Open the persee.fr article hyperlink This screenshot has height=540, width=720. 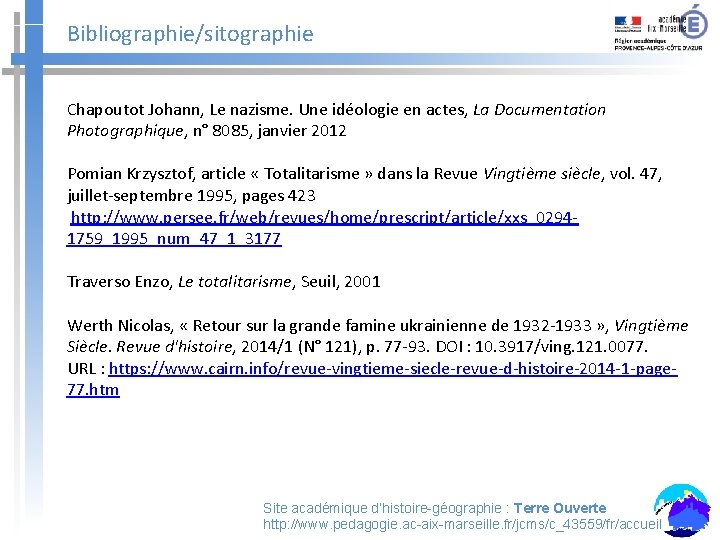point(323,228)
